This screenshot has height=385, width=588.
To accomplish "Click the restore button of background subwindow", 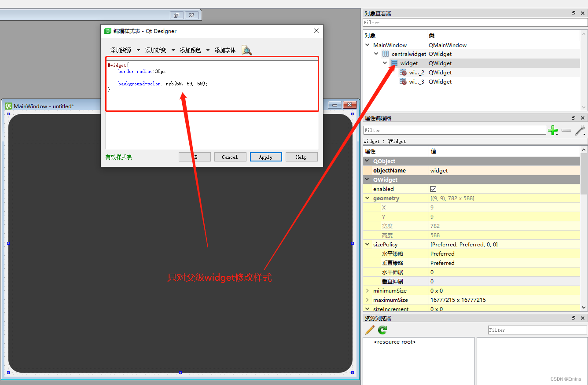I will (x=176, y=15).
